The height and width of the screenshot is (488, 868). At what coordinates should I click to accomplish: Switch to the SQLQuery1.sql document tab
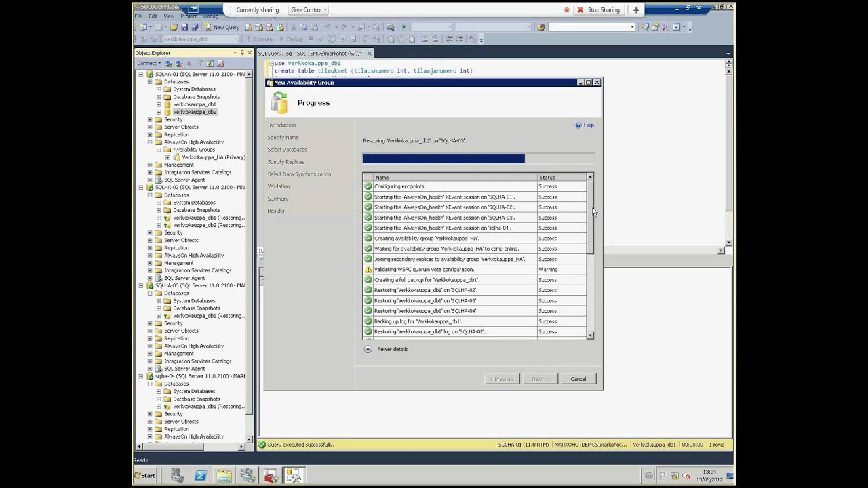pyautogui.click(x=310, y=54)
